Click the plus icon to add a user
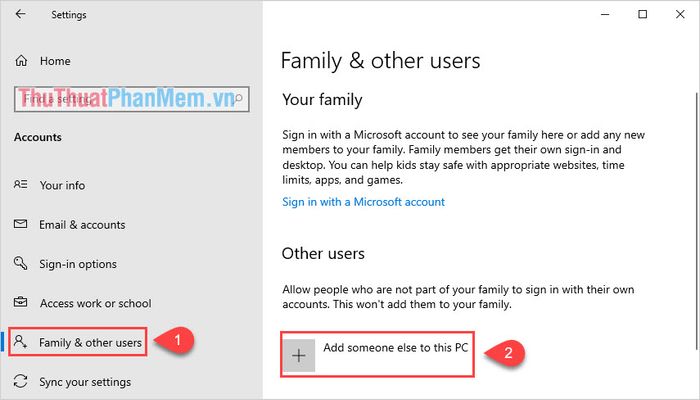The height and width of the screenshot is (400, 700). click(x=299, y=355)
